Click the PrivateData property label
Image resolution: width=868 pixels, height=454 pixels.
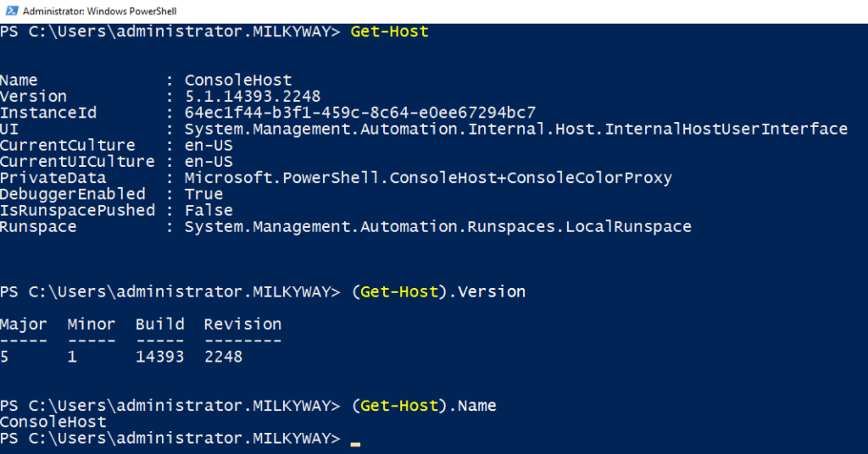click(x=53, y=178)
